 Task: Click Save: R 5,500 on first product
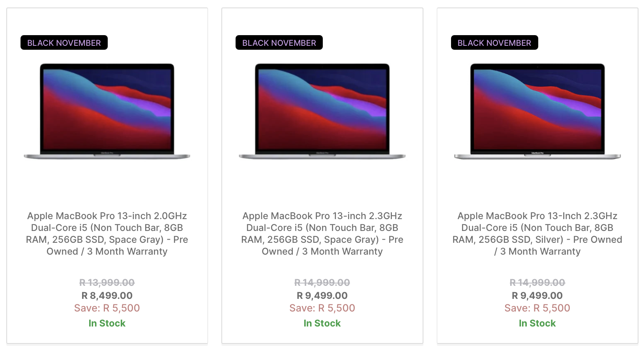click(107, 308)
